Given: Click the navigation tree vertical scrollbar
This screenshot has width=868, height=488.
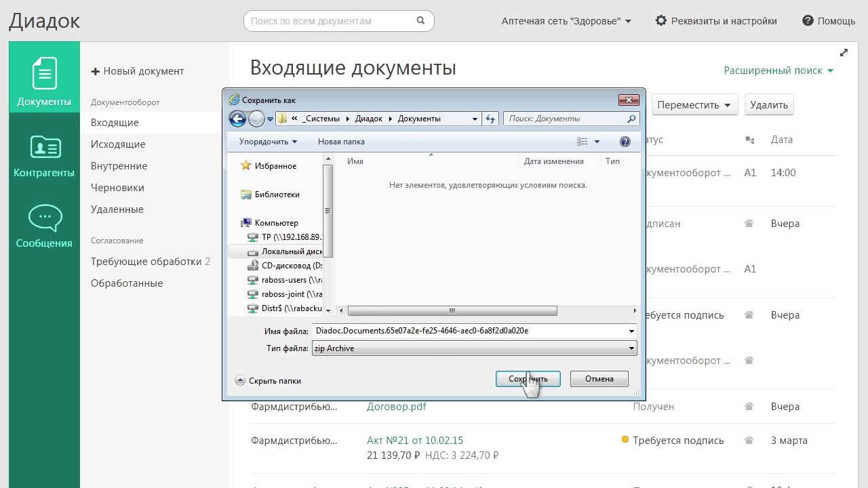Looking at the screenshot, I should [328, 210].
